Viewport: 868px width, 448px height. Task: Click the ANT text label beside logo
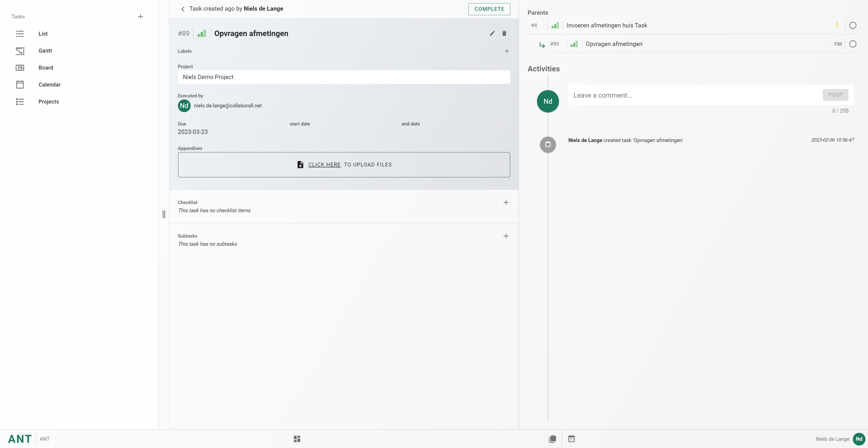(44, 439)
